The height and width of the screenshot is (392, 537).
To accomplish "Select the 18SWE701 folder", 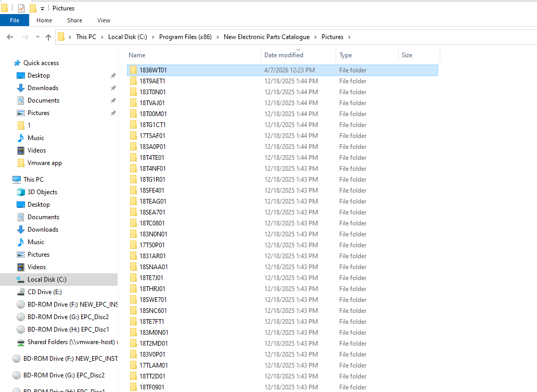I will [x=282, y=300].
